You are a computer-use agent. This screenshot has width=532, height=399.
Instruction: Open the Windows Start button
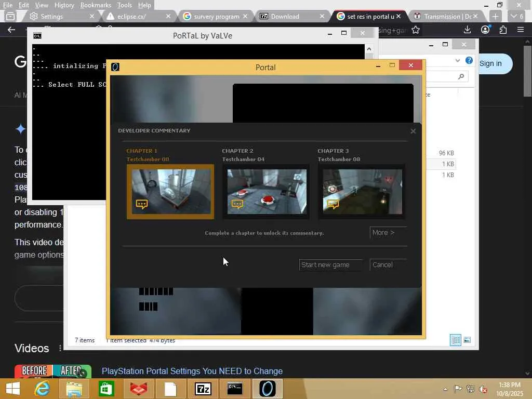[13, 389]
